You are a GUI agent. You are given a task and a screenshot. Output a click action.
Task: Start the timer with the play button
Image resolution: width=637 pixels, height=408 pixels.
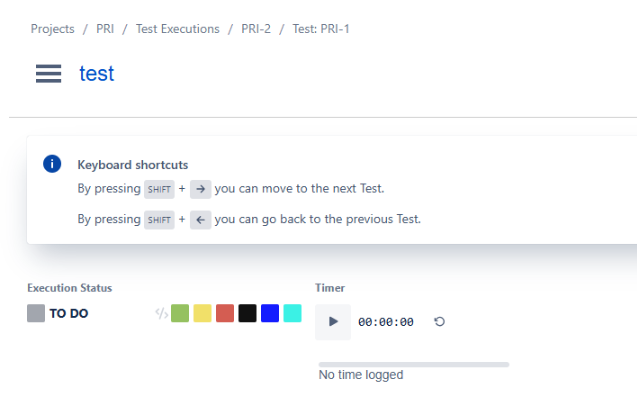click(333, 322)
